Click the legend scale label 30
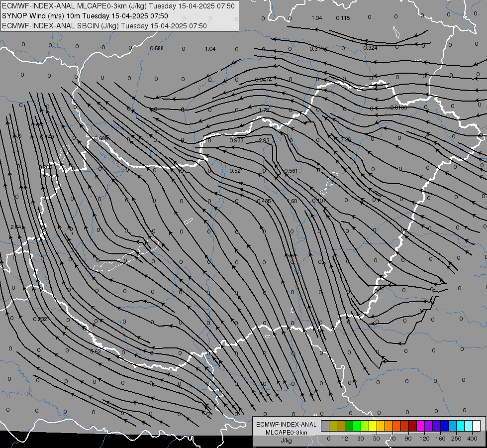Viewport: 487px width, 448px height. (361, 439)
